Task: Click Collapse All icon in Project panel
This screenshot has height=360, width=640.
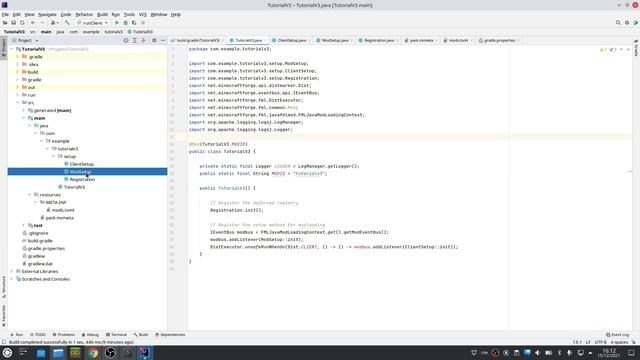Action: pyautogui.click(x=143, y=40)
